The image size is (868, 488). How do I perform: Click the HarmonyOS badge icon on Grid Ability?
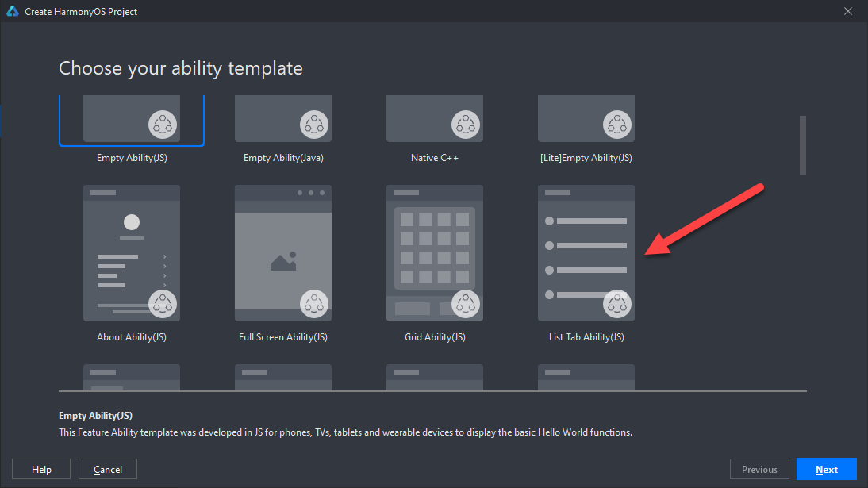click(466, 303)
